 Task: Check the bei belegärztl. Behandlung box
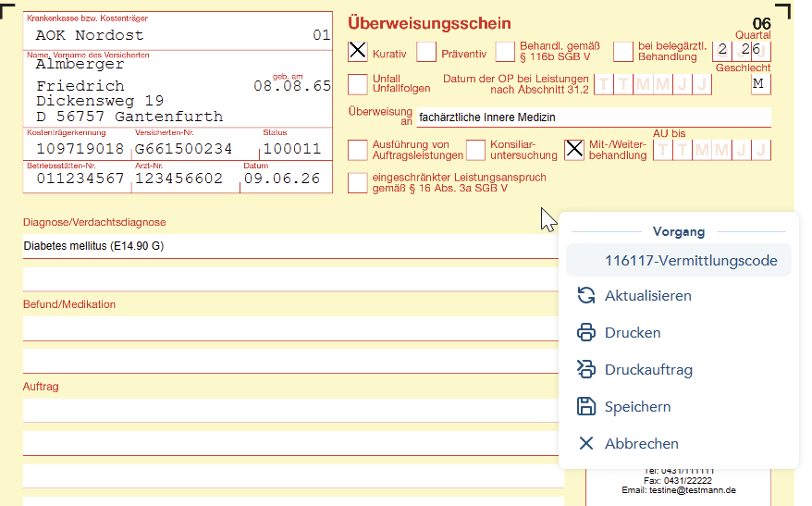(623, 51)
